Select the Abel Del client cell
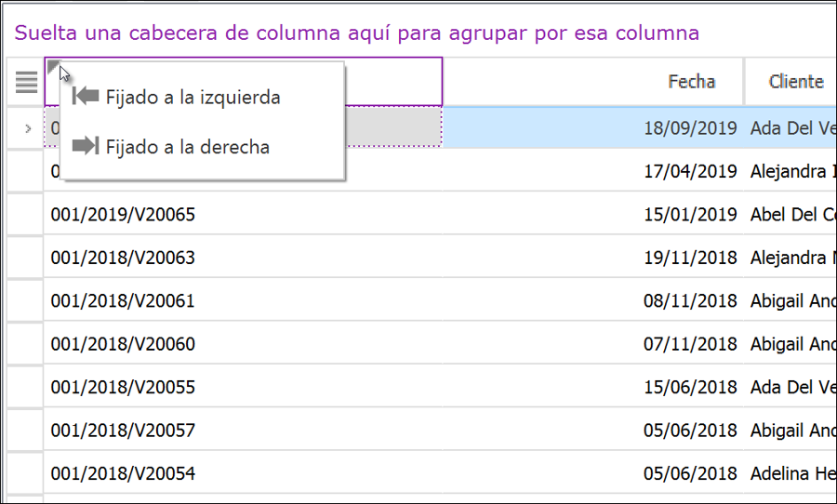 (792, 215)
